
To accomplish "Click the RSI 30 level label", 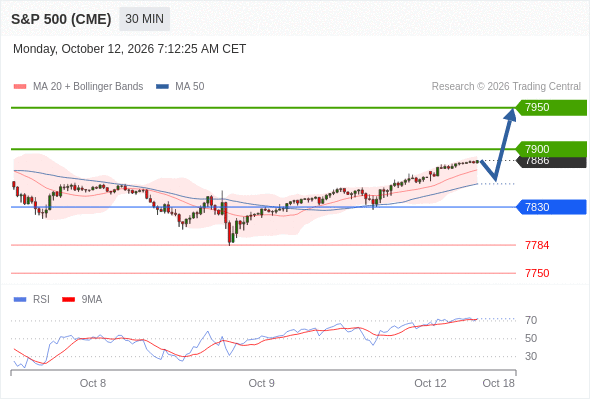I will tap(531, 356).
